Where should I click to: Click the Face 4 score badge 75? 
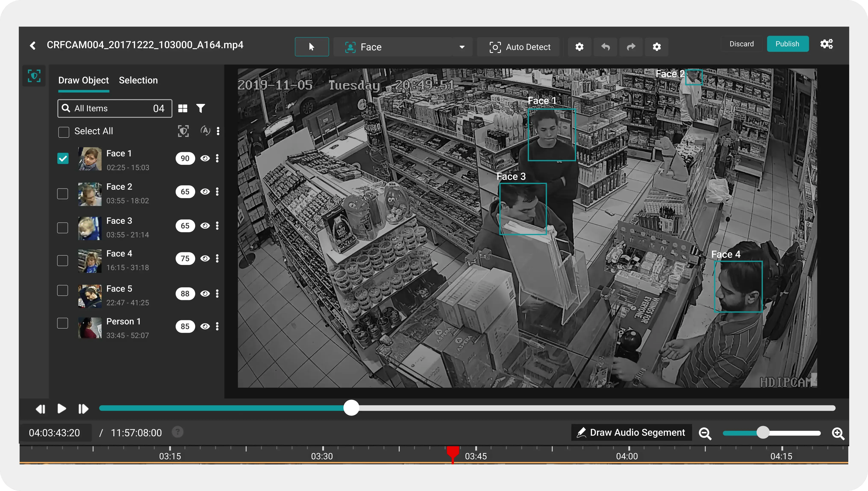[x=185, y=258]
